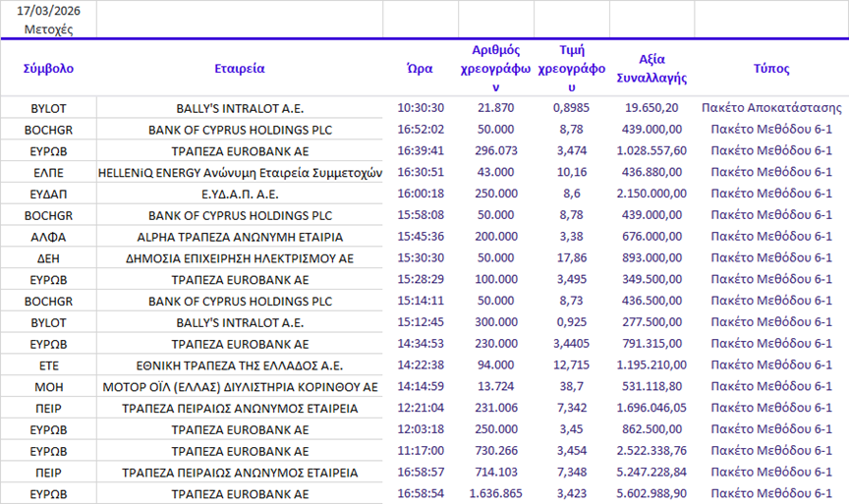Select ΕΘΝΙΚΗ ΤΡΑΠΕΖΑ ΤΗΣ ΕΛΛΑΔΟΣ cell
Image resolution: width=849 pixels, height=504 pixels.
(240, 365)
